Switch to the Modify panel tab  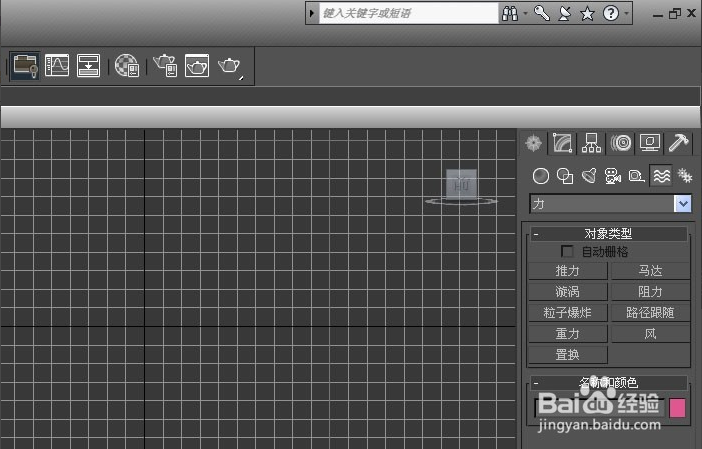[562, 143]
